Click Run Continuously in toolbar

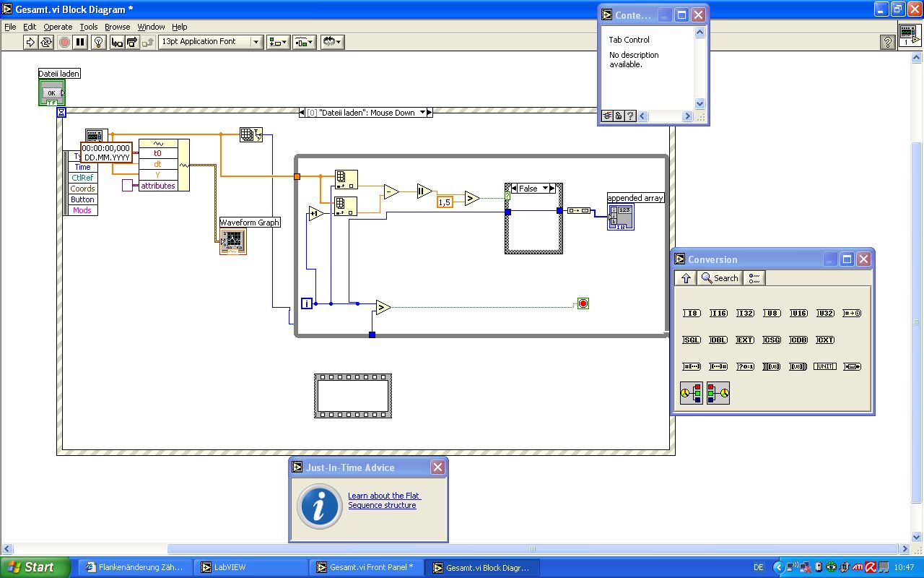46,42
